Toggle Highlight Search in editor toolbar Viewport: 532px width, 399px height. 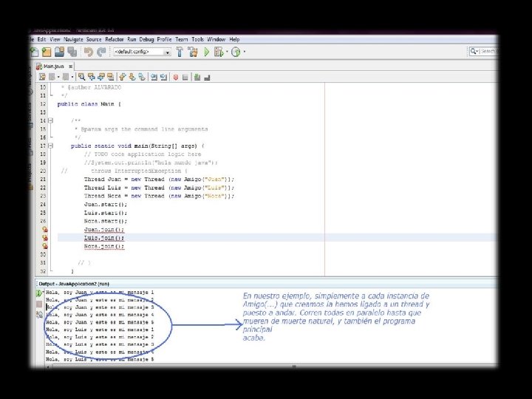tap(111, 77)
